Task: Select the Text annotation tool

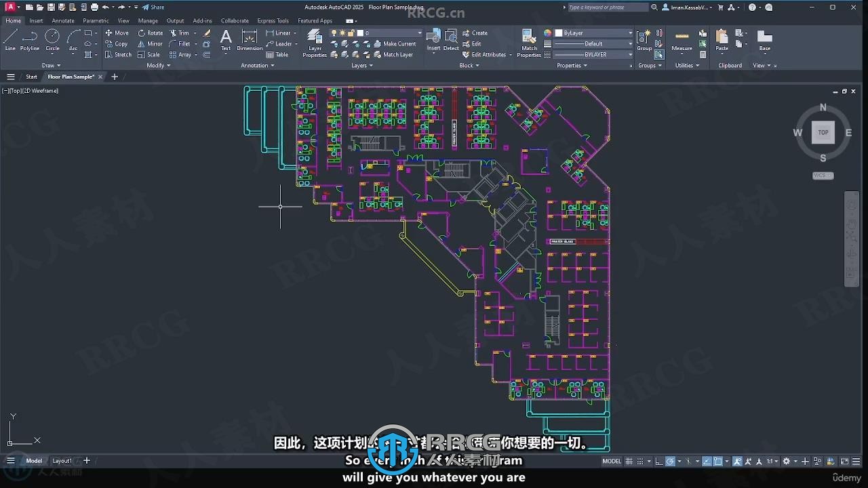Action: pos(226,40)
